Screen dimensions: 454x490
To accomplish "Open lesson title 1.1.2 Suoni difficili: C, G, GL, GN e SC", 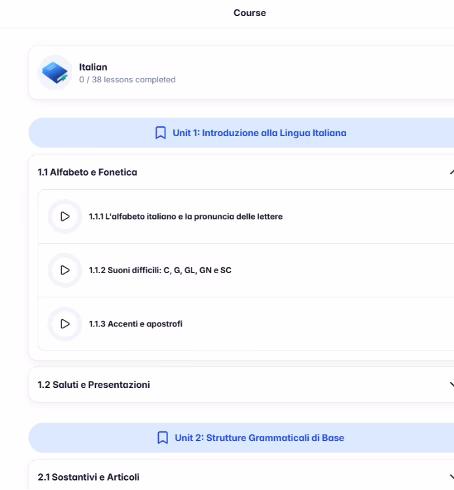I will pyautogui.click(x=160, y=270).
